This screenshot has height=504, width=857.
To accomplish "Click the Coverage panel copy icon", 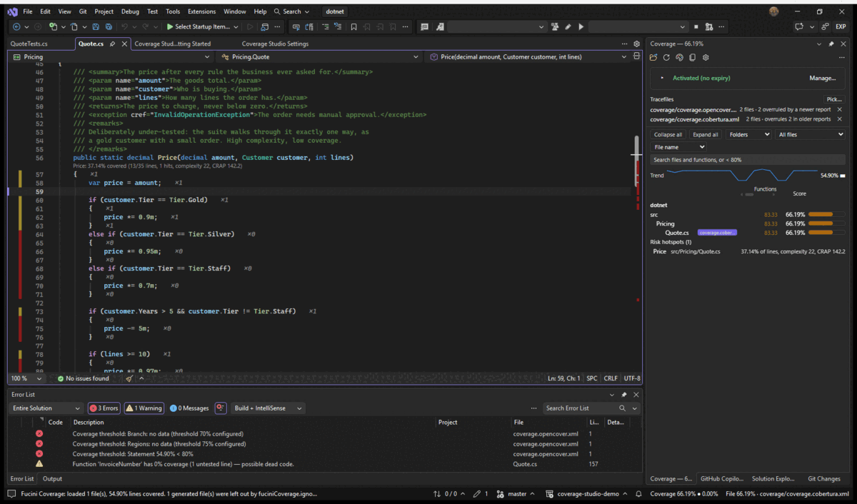I will pos(692,57).
